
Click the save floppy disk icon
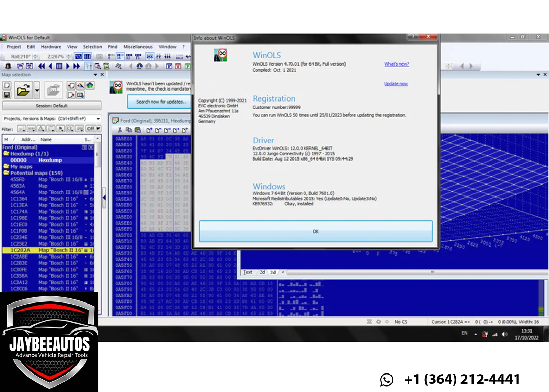(x=7, y=95)
